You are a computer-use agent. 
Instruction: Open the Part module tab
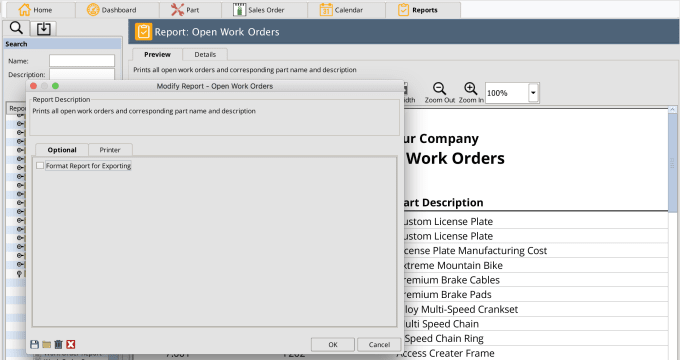[185, 10]
